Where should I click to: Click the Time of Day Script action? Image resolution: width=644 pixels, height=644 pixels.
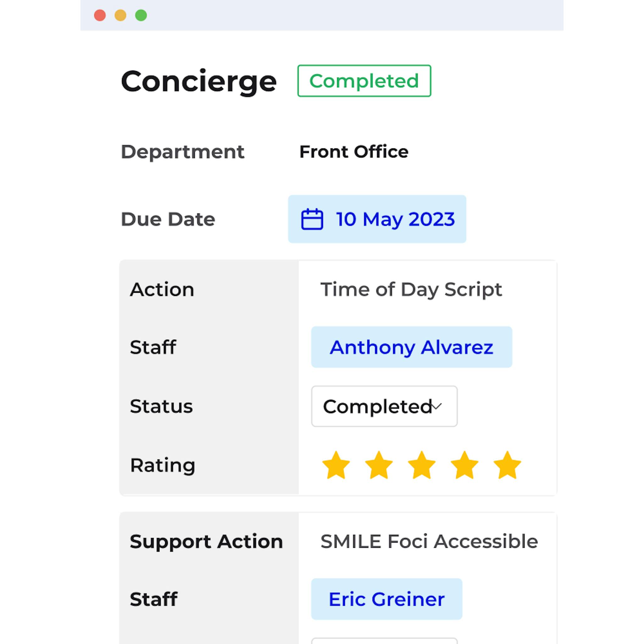(411, 289)
